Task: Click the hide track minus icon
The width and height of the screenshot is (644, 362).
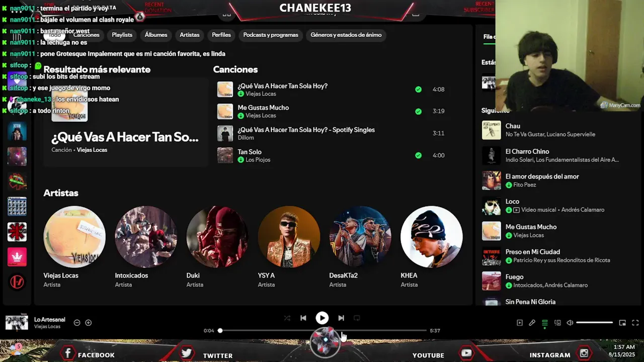Action: pyautogui.click(x=77, y=323)
